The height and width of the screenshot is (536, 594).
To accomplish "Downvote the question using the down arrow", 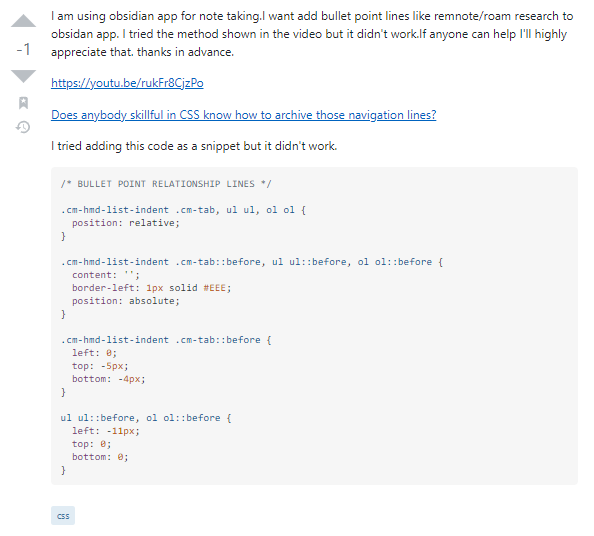I will point(23,76).
